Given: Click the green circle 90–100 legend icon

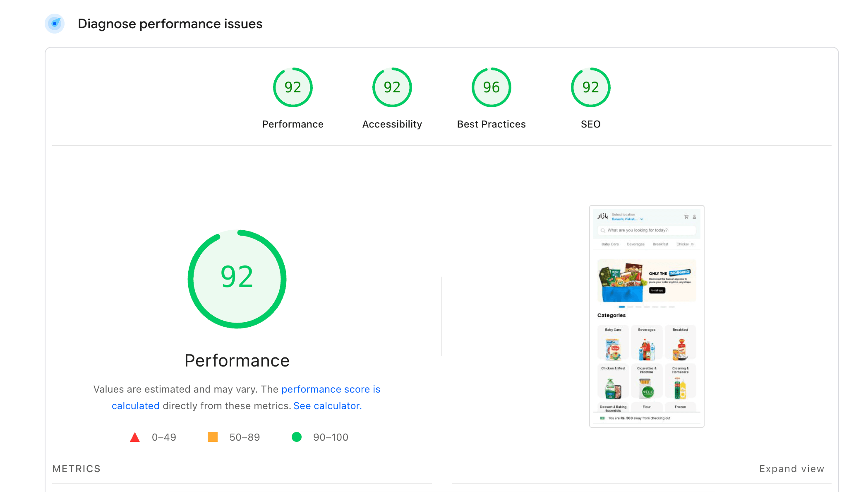Looking at the screenshot, I should pos(297,437).
